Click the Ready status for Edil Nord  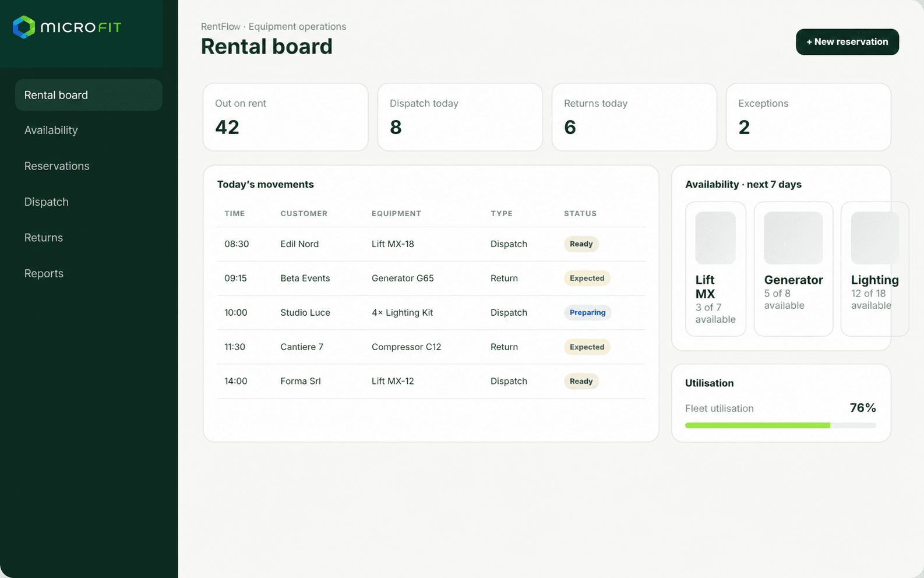point(581,244)
